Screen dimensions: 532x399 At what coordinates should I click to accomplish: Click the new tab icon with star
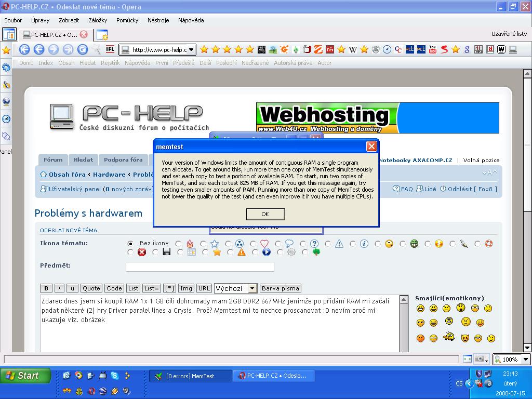102,35
